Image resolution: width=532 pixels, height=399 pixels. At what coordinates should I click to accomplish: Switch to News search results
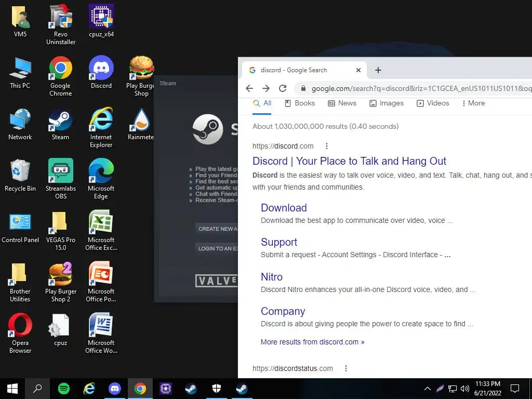(x=342, y=103)
